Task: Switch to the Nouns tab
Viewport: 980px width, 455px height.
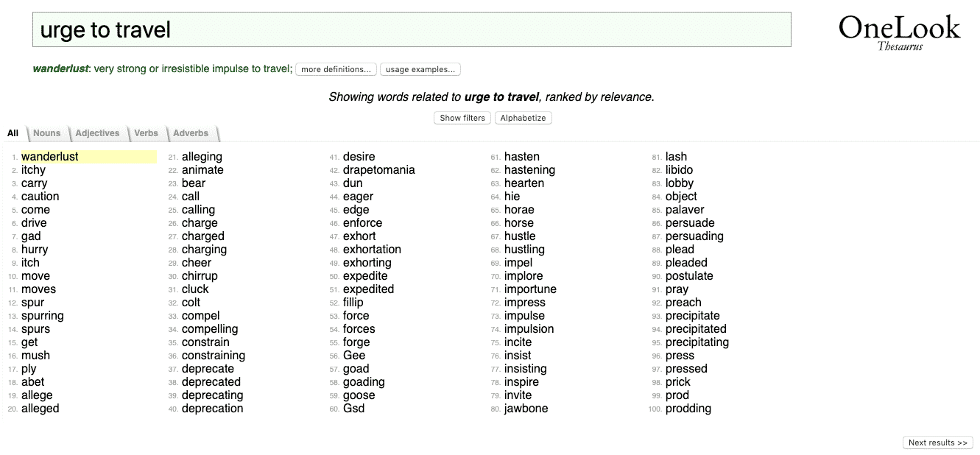Action: pos(47,133)
